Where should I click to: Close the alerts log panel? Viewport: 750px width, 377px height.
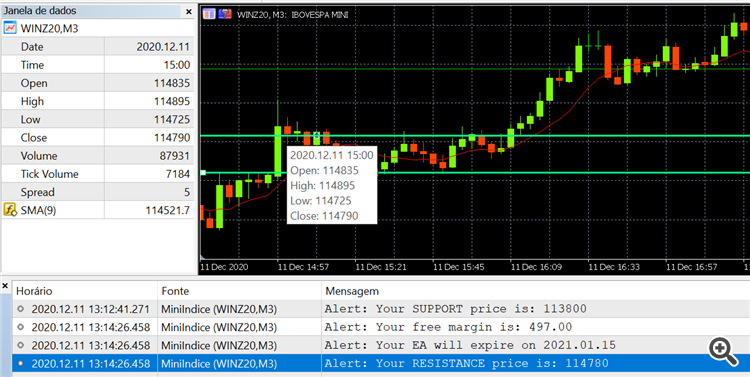pos(5,286)
